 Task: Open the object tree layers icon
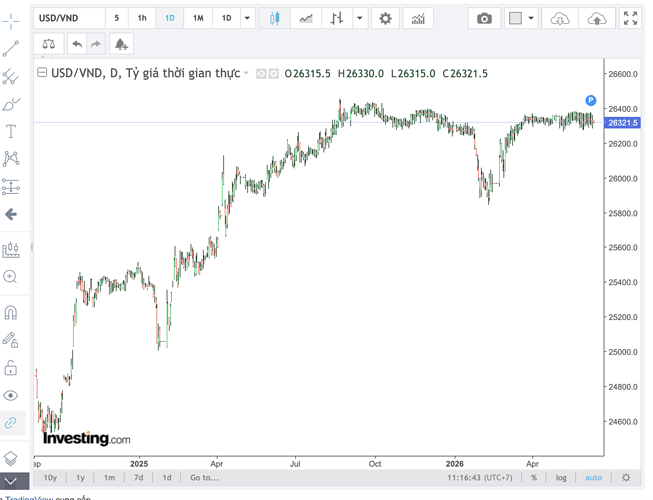pos(11,458)
